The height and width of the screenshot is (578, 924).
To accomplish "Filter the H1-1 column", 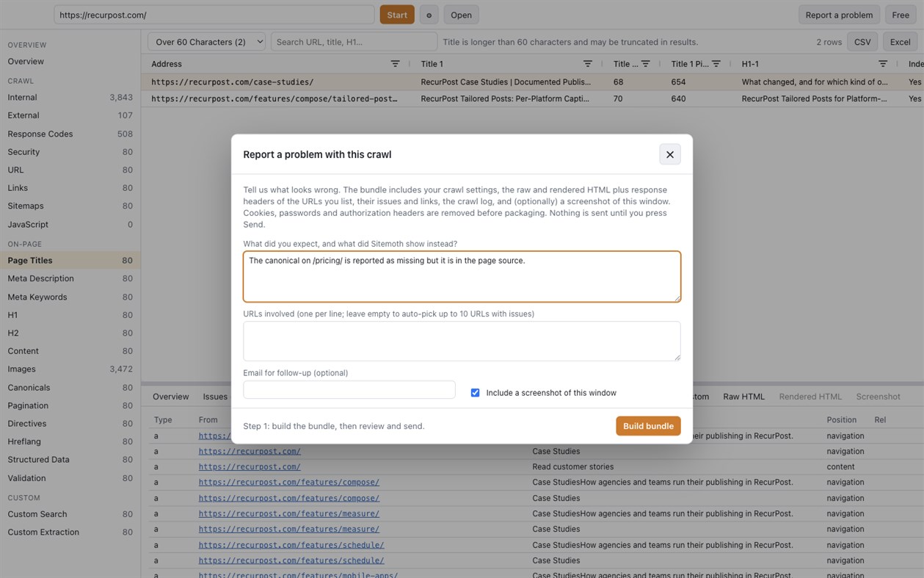I will (883, 64).
